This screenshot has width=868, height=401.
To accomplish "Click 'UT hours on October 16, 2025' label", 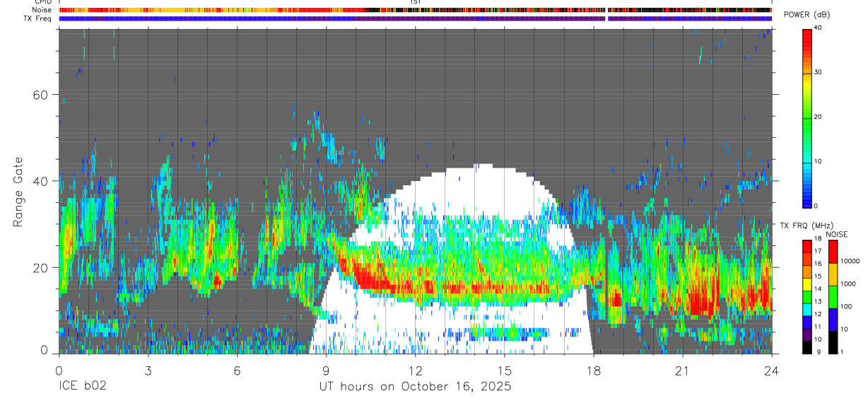I will [x=415, y=387].
